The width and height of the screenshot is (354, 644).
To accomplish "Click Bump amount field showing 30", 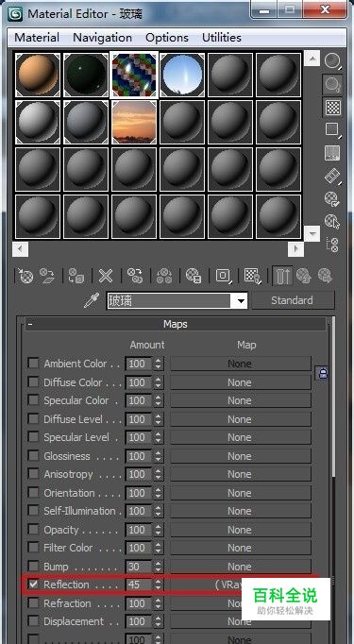I will coord(139,567).
